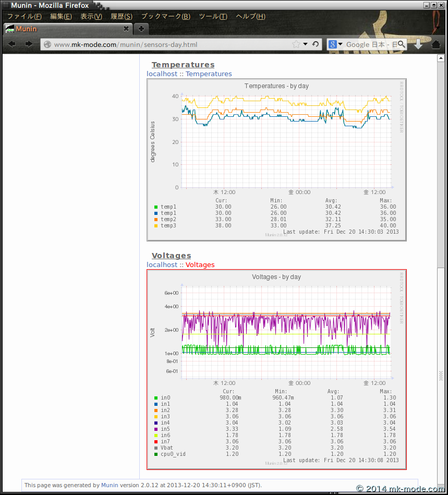Open the downloads arrow icon
Viewport: 448px width, 495px height.
(418, 44)
